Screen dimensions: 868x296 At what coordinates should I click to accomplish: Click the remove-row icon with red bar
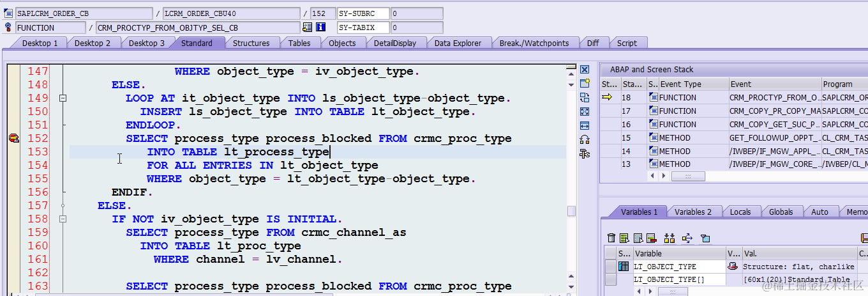point(651,238)
